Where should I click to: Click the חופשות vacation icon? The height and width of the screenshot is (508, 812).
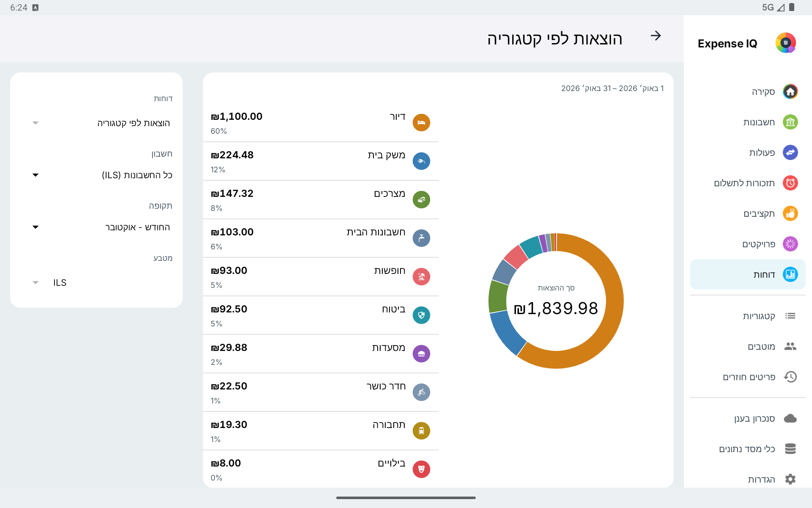pyautogui.click(x=421, y=276)
